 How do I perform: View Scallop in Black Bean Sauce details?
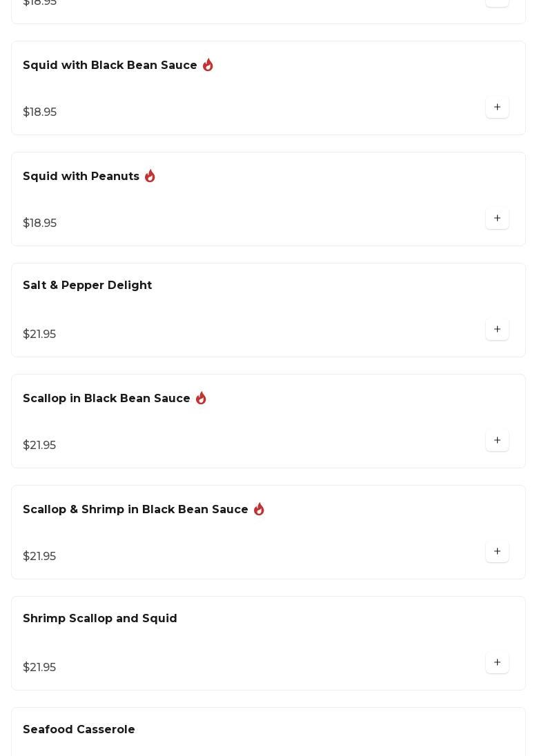point(106,399)
